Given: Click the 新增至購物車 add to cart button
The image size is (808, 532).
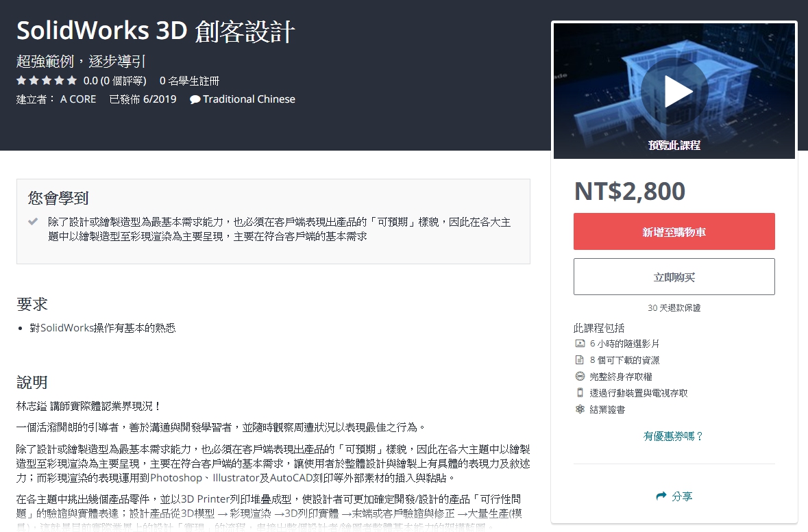Looking at the screenshot, I should click(x=674, y=231).
